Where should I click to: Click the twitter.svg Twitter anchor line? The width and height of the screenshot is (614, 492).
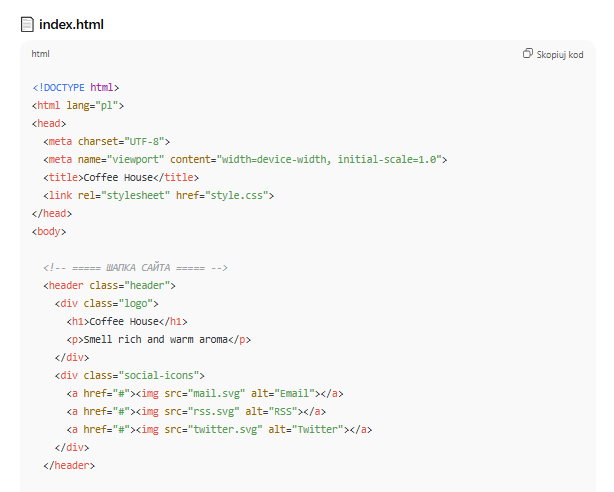point(219,429)
